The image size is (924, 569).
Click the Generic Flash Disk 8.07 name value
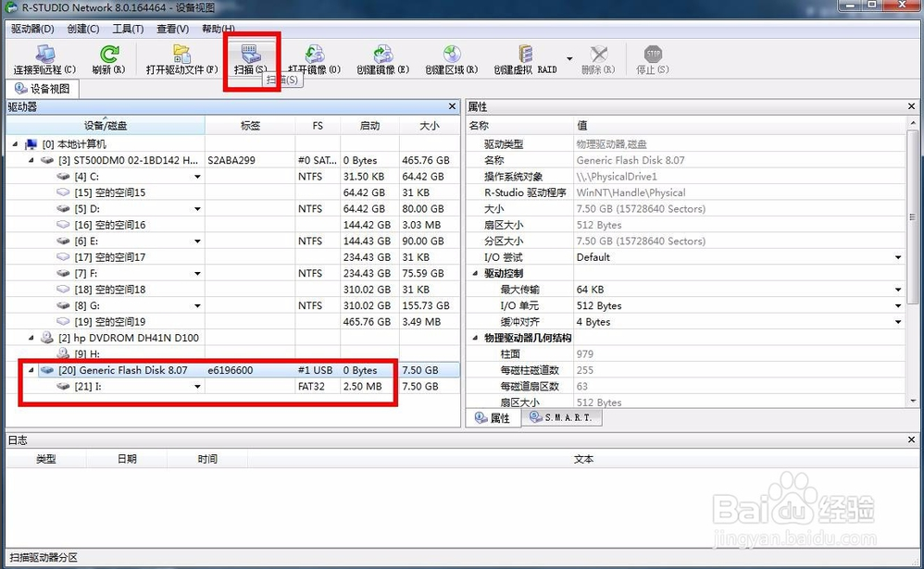click(x=630, y=160)
